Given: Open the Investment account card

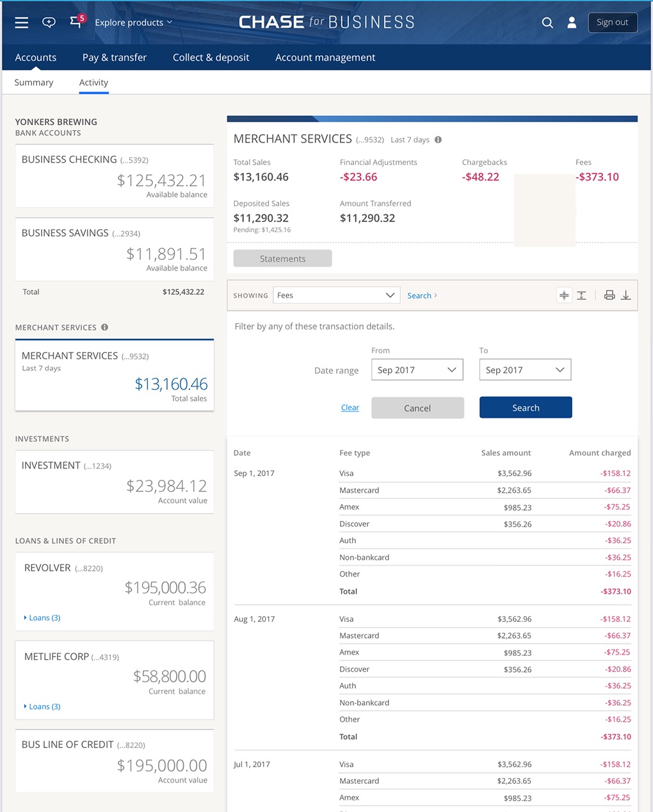Looking at the screenshot, I should (x=115, y=482).
